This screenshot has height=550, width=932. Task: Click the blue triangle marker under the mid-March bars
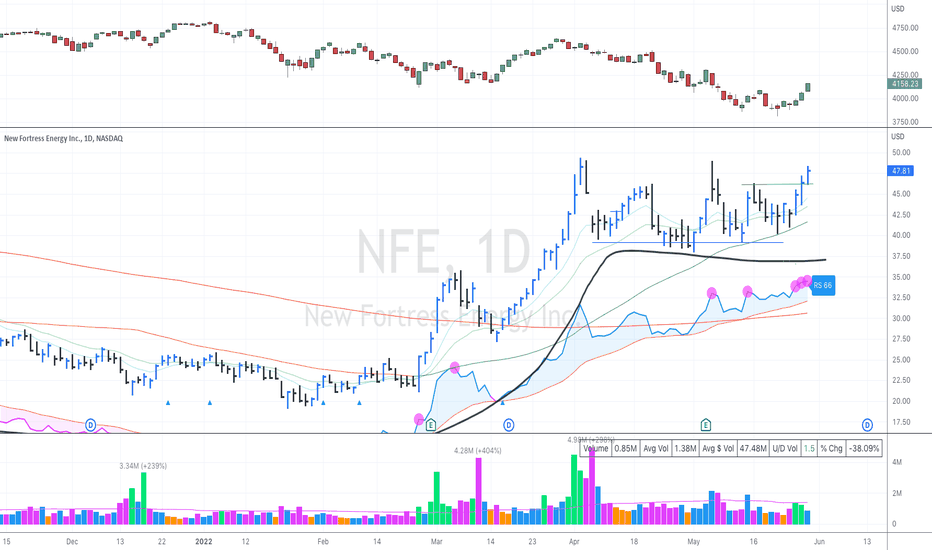tap(502, 403)
